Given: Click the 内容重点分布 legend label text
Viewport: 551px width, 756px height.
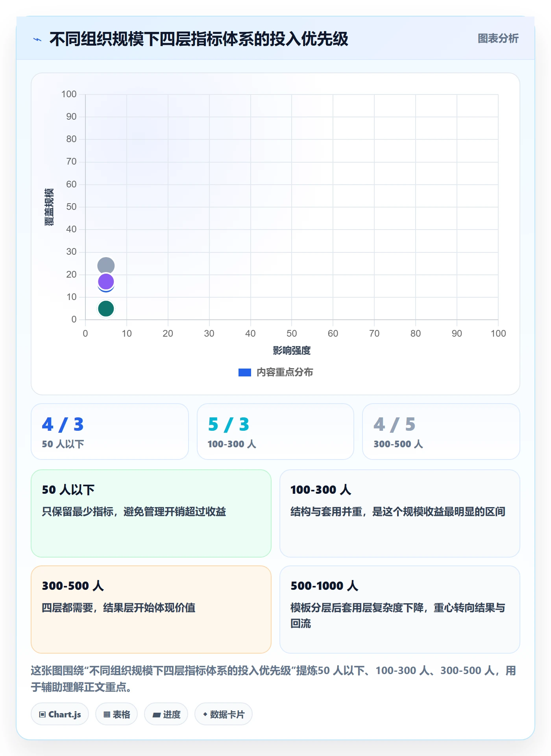Looking at the screenshot, I should tap(285, 372).
